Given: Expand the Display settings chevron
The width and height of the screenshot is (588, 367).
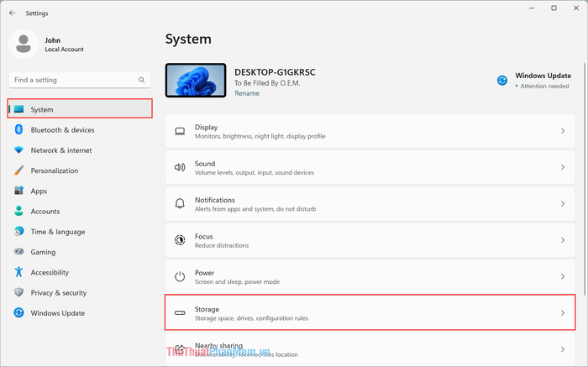Looking at the screenshot, I should (x=563, y=131).
